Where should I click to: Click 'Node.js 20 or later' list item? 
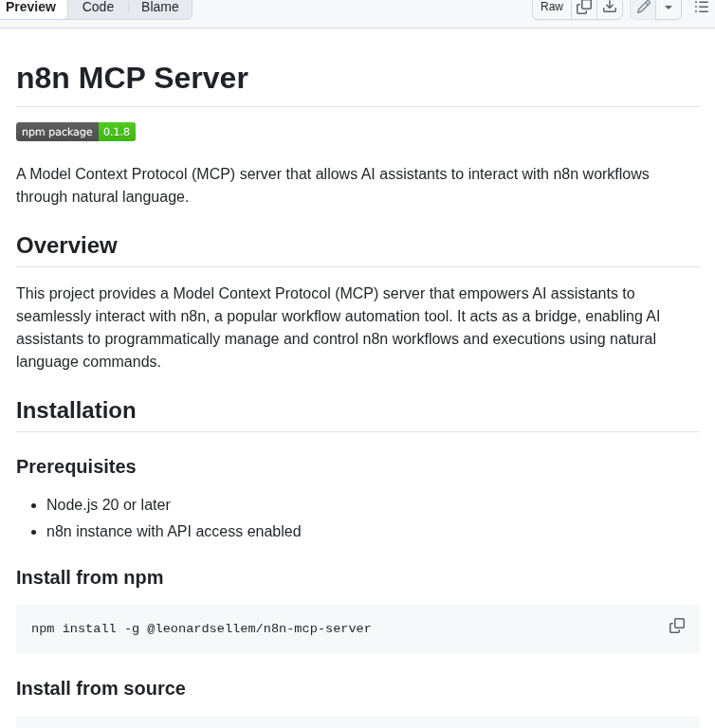108,504
